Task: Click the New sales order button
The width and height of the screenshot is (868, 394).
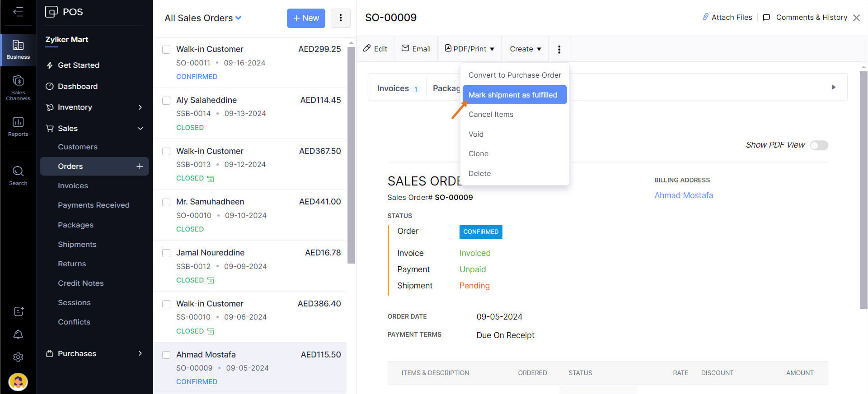Action: [306, 18]
